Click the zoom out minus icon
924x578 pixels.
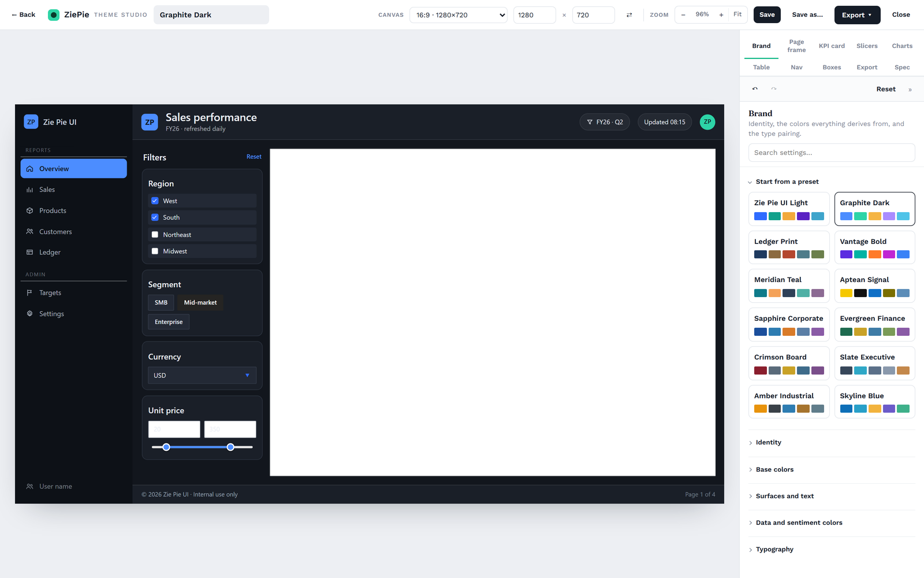pos(683,15)
